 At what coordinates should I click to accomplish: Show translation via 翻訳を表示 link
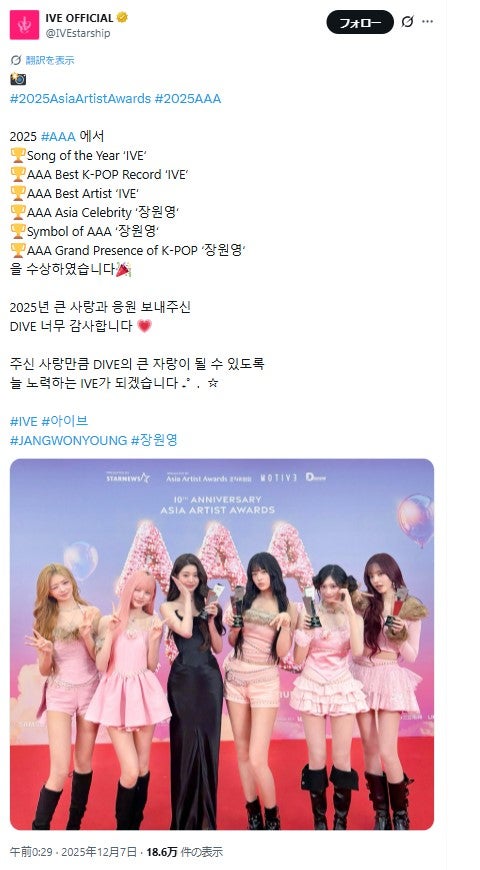tap(49, 60)
